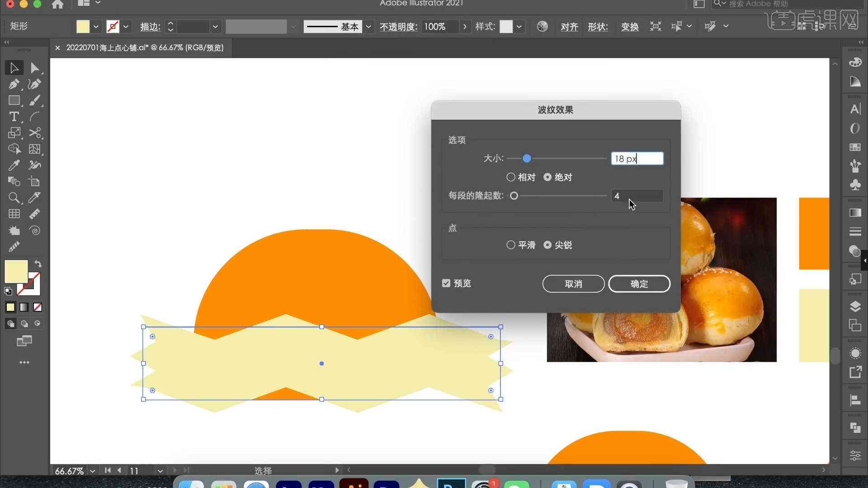This screenshot has width=868, height=488.
Task: Select the Eyedropper tool
Action: tap(14, 165)
